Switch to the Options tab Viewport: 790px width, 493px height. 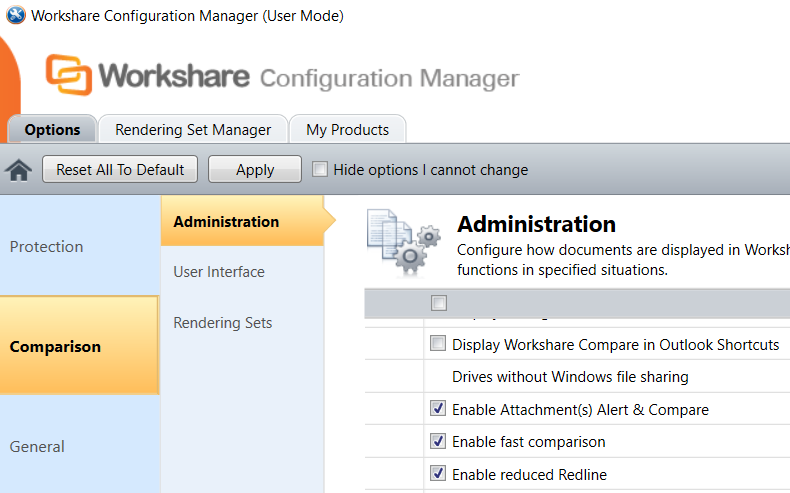[52, 129]
